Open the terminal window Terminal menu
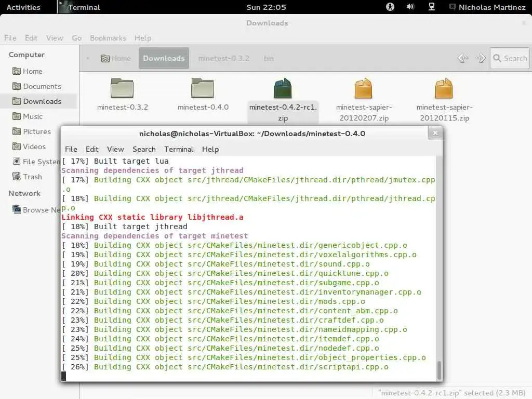The height and width of the screenshot is (399, 532). coord(179,149)
